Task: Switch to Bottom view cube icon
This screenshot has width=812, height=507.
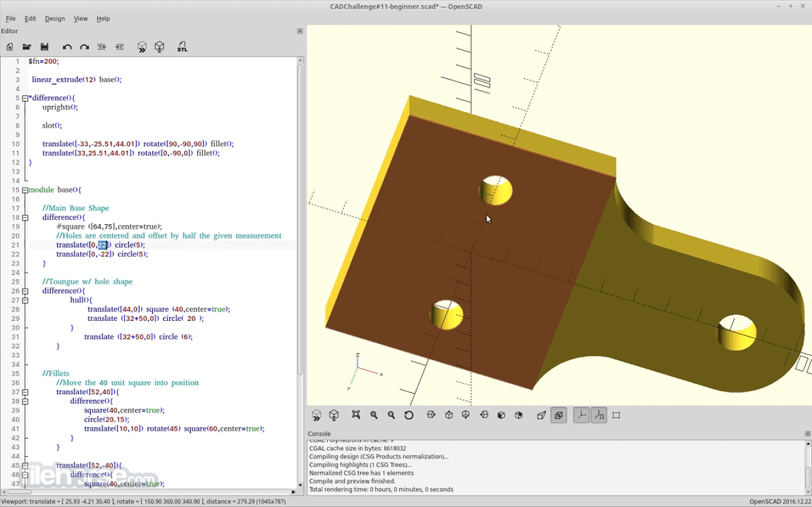Action: point(466,415)
